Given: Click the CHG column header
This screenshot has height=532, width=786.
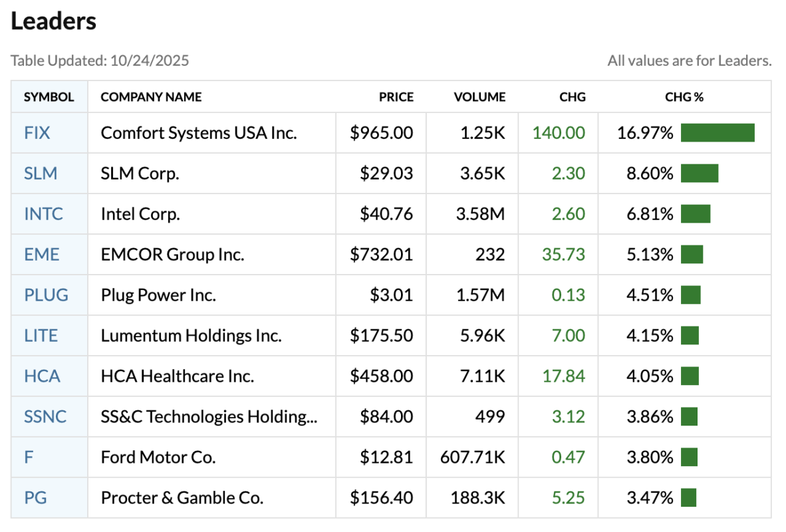Looking at the screenshot, I should (x=573, y=97).
